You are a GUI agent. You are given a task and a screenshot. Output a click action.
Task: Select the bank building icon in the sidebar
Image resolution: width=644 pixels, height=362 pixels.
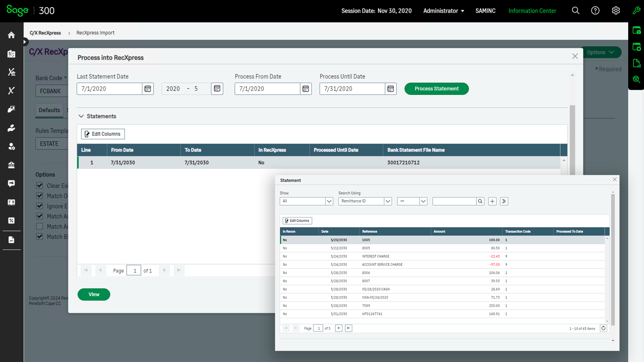coord(11,165)
